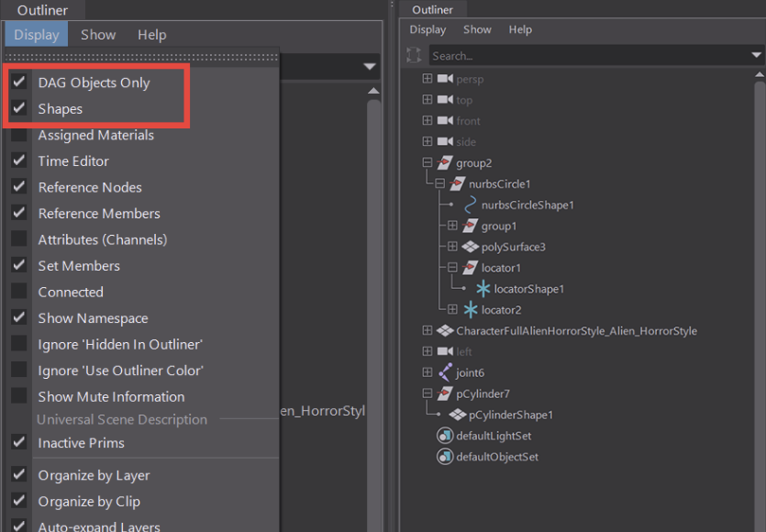Viewport: 766px width, 532px height.
Task: Click the CharacterFullAlienHorrorStyle mesh icon
Action: click(445, 331)
